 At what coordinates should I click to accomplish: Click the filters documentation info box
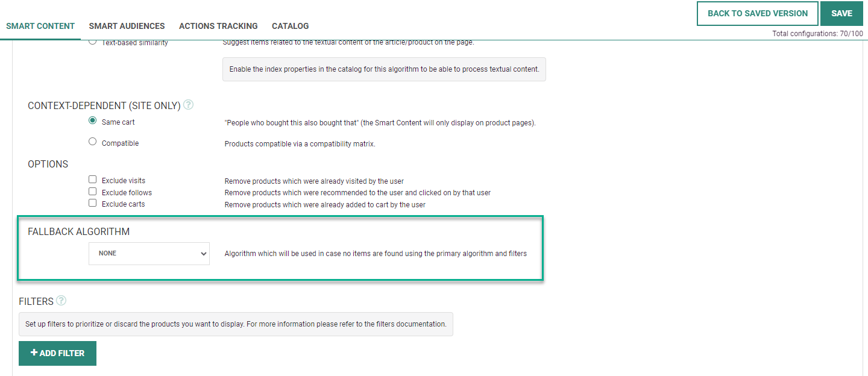(x=236, y=324)
